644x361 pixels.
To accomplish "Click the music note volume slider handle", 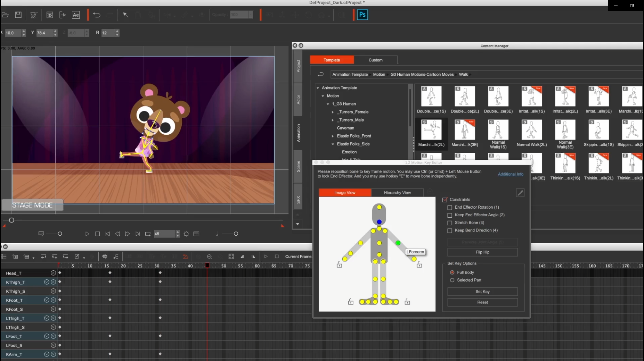I will click(236, 234).
